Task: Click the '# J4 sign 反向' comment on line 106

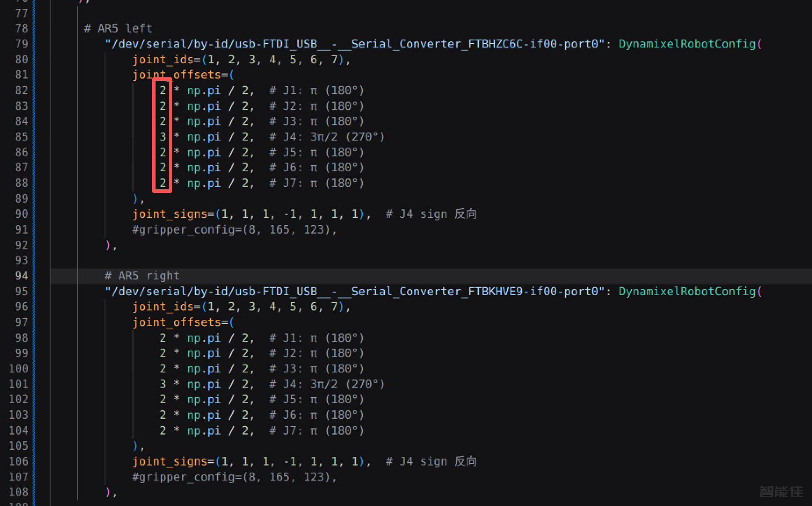Action: (431, 461)
